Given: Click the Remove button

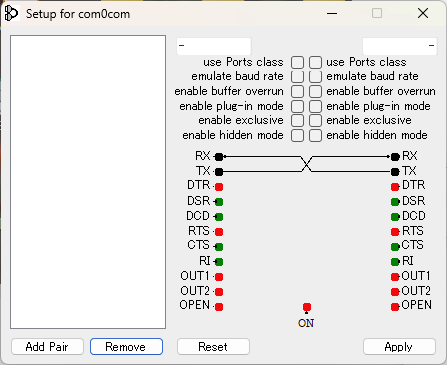Looking at the screenshot, I should click(126, 347).
